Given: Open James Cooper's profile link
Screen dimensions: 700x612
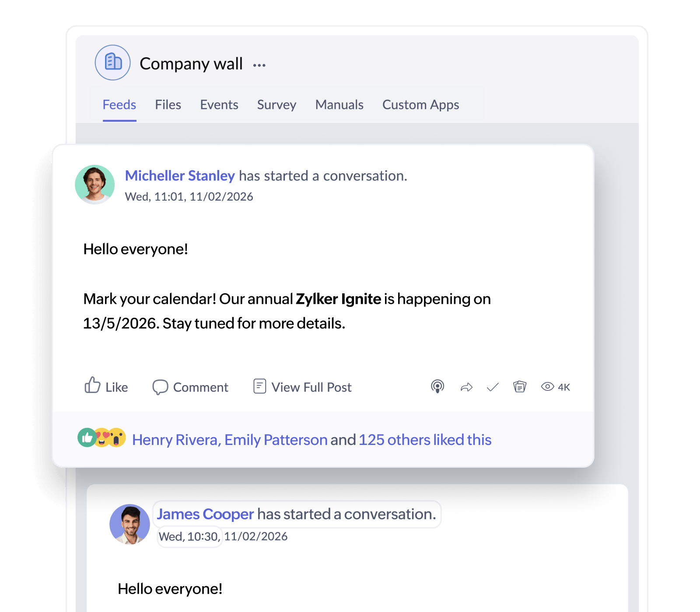Looking at the screenshot, I should [x=205, y=514].
